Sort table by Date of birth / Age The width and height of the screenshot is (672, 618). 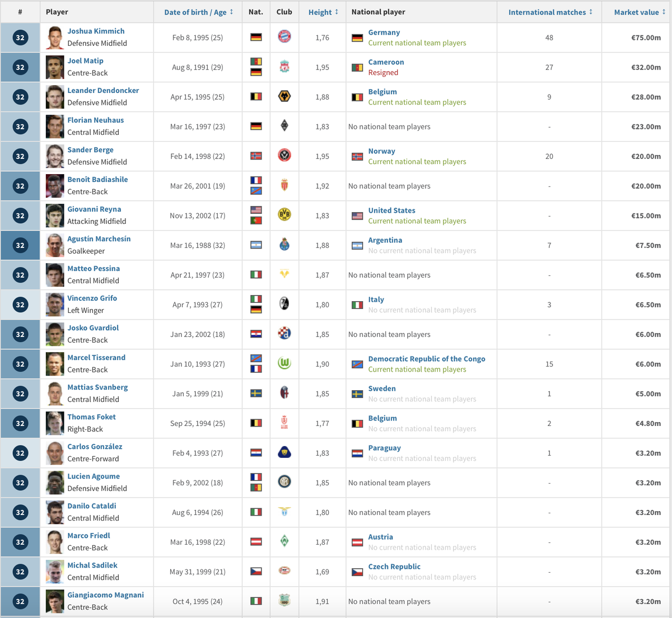click(198, 12)
